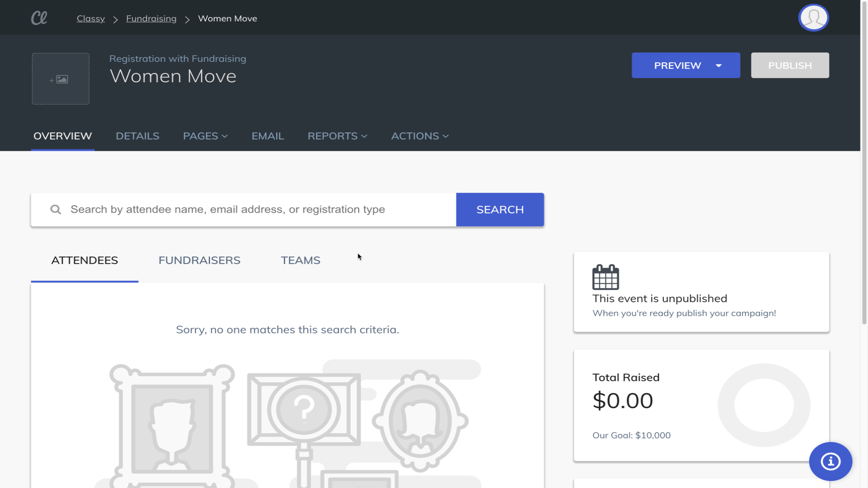Viewport: 868px width, 488px height.
Task: Expand the Reports dropdown menu
Action: click(x=337, y=136)
